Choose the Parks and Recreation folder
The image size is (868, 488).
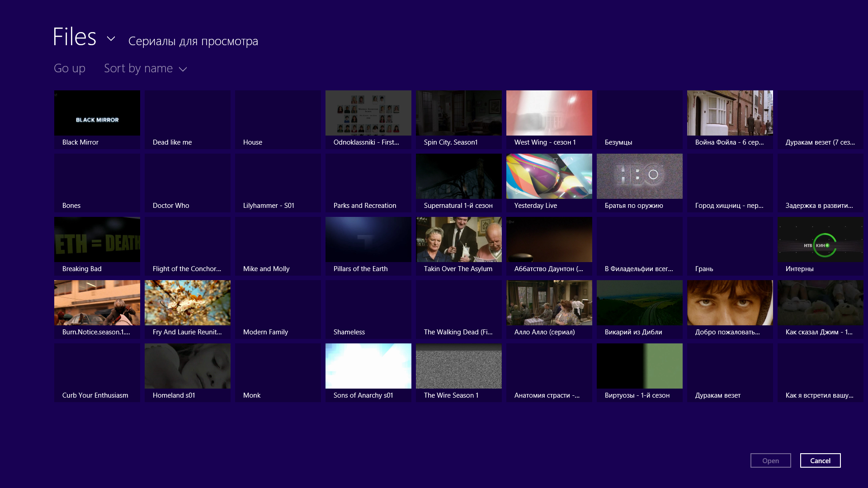coord(368,183)
